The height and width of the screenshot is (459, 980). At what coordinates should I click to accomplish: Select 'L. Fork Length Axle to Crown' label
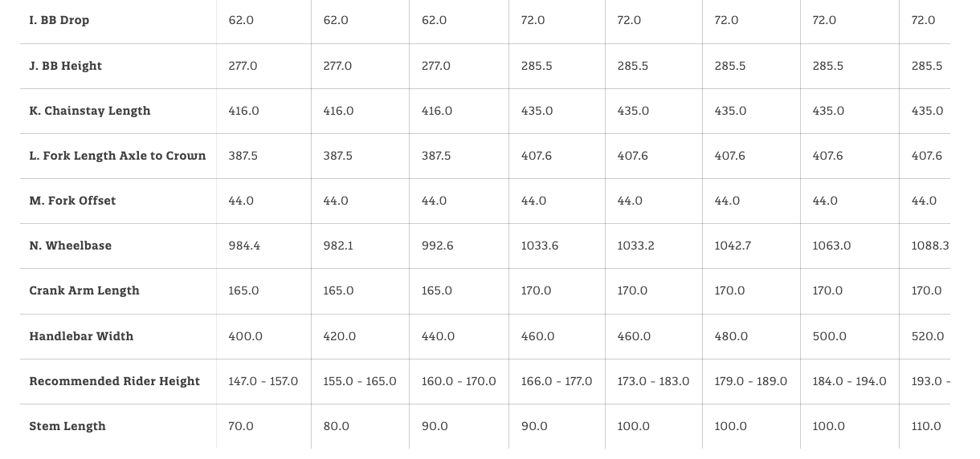point(117,156)
